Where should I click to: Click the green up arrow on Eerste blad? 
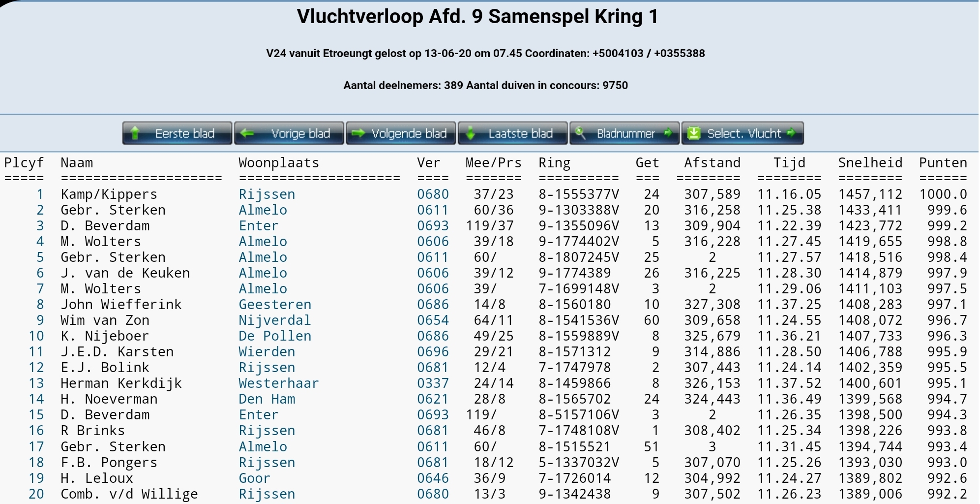(135, 133)
